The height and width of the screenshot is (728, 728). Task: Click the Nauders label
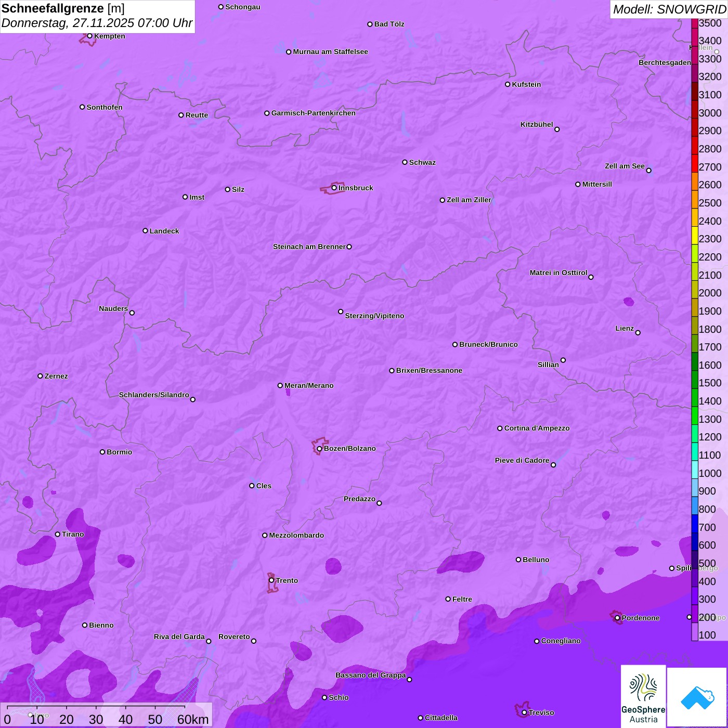click(x=113, y=308)
